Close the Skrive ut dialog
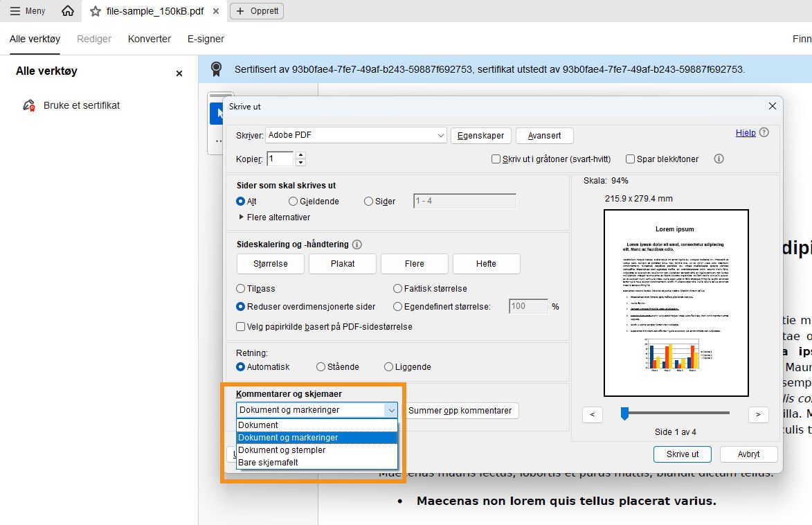 tap(772, 106)
